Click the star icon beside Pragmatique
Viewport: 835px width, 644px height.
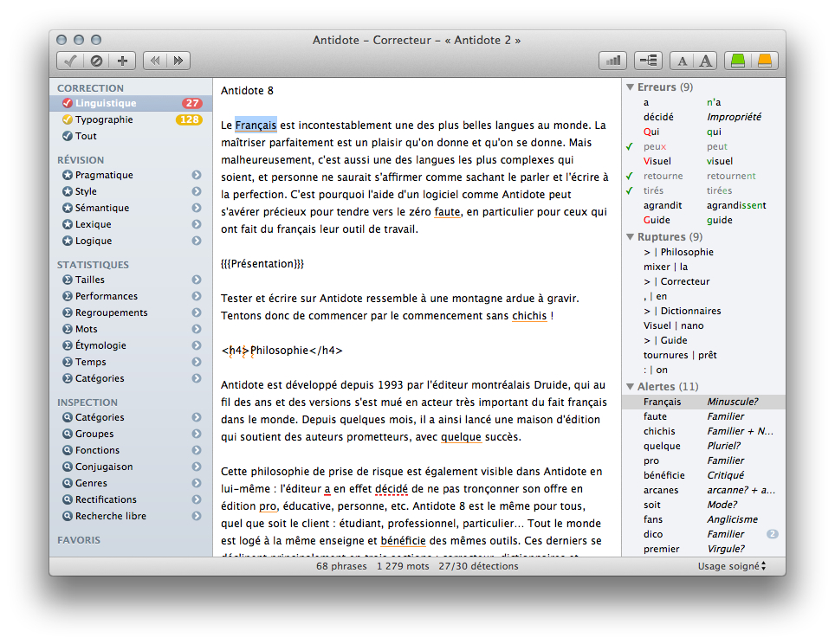pyautogui.click(x=67, y=175)
